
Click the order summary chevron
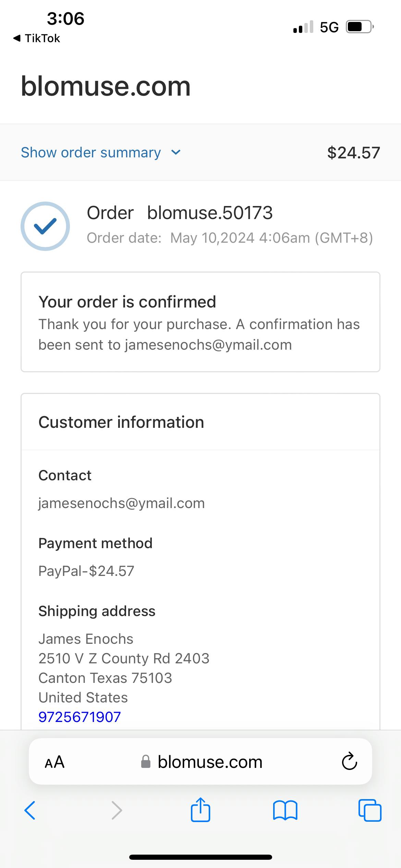176,153
